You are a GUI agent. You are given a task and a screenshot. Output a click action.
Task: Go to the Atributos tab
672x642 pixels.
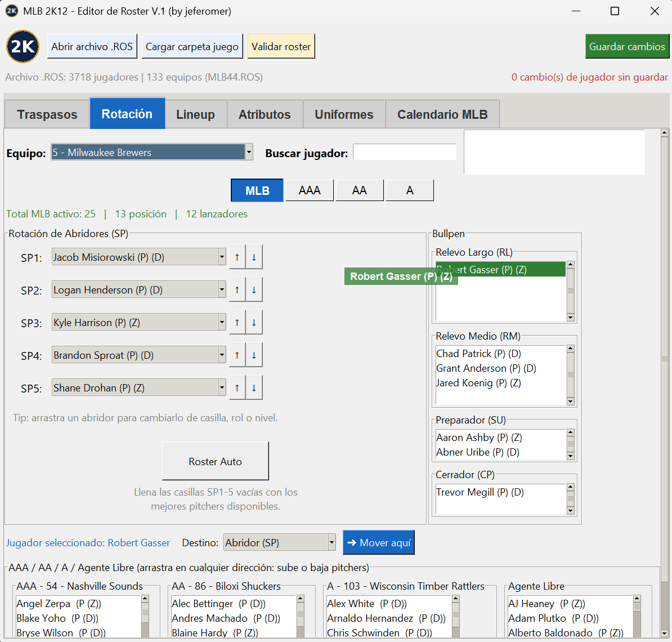tap(265, 114)
